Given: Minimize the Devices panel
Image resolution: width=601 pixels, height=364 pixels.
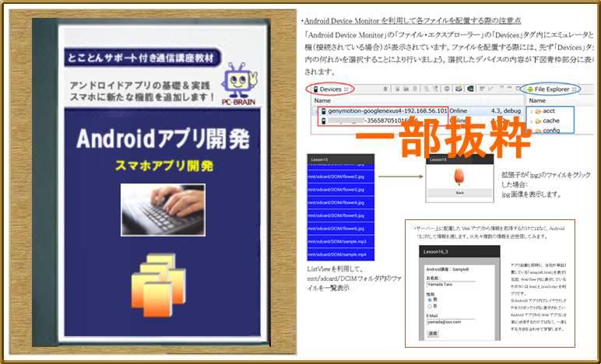Looking at the screenshot, I should click(509, 87).
